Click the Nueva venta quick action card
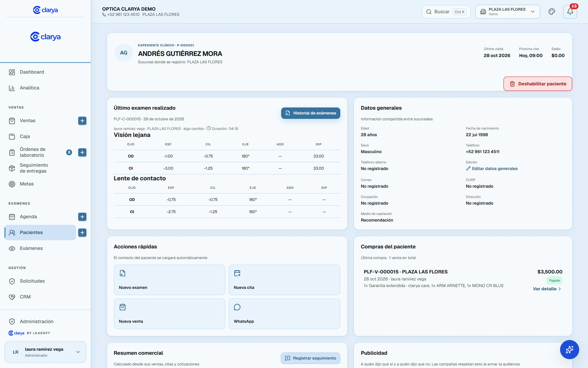 click(x=169, y=314)
